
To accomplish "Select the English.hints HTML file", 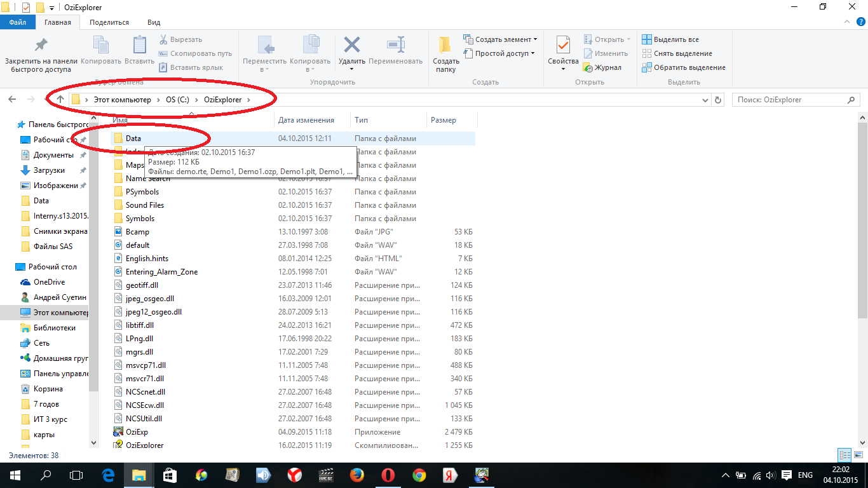I will [292, 259].
